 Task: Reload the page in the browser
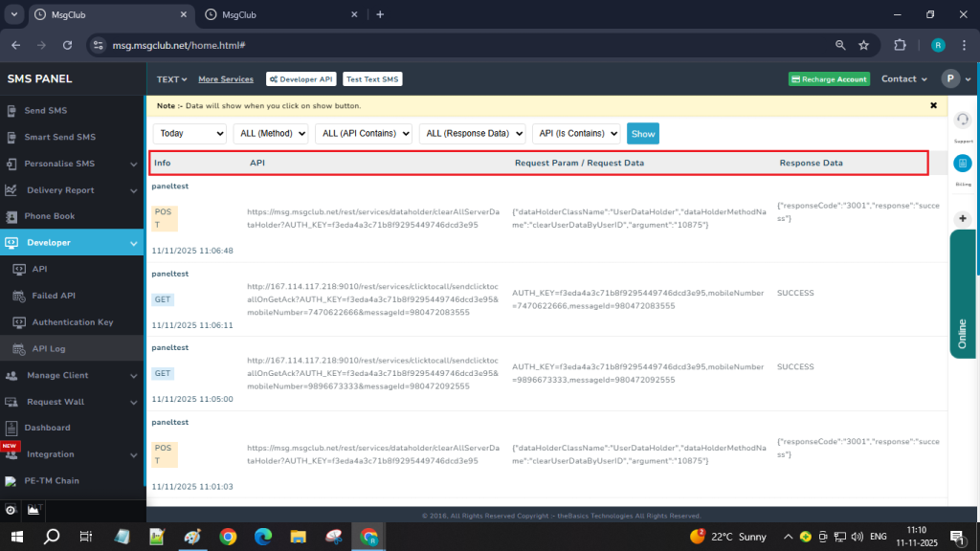[x=67, y=45]
